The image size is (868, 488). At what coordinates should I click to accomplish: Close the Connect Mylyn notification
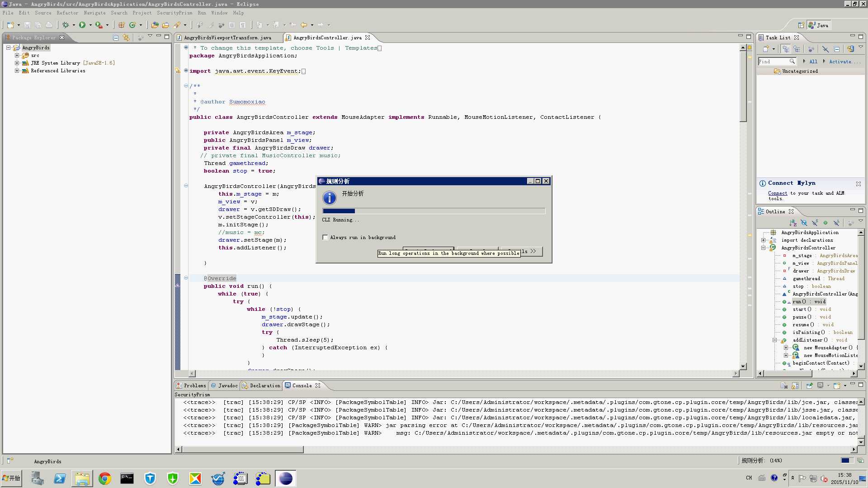tap(858, 184)
